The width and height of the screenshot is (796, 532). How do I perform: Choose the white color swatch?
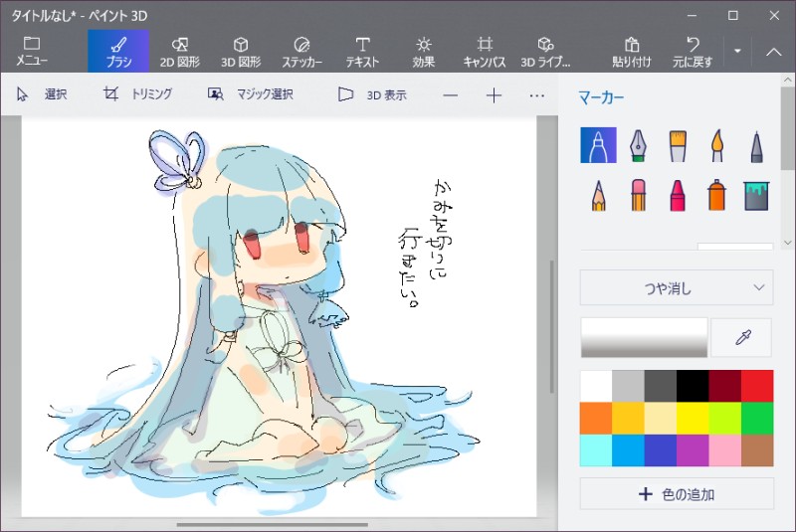point(596,386)
